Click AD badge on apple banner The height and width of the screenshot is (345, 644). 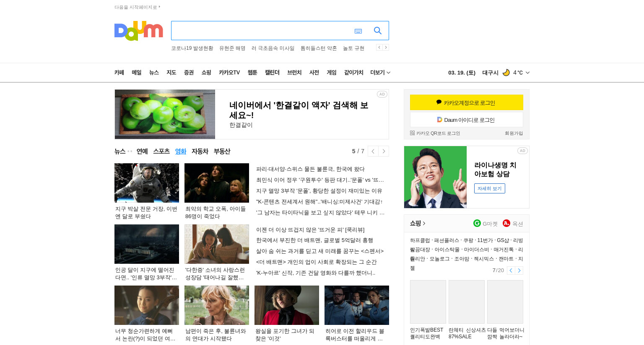coord(382,94)
